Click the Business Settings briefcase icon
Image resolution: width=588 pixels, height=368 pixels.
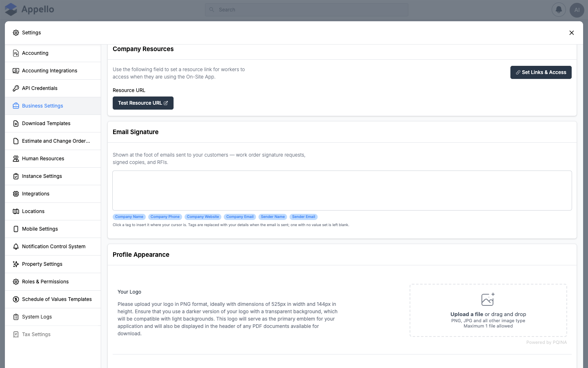(16, 106)
